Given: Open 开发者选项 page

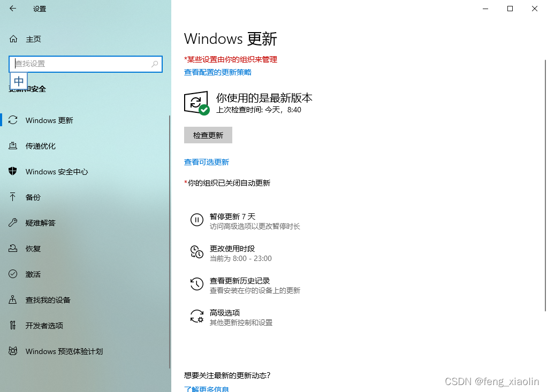Looking at the screenshot, I should pos(44,326).
